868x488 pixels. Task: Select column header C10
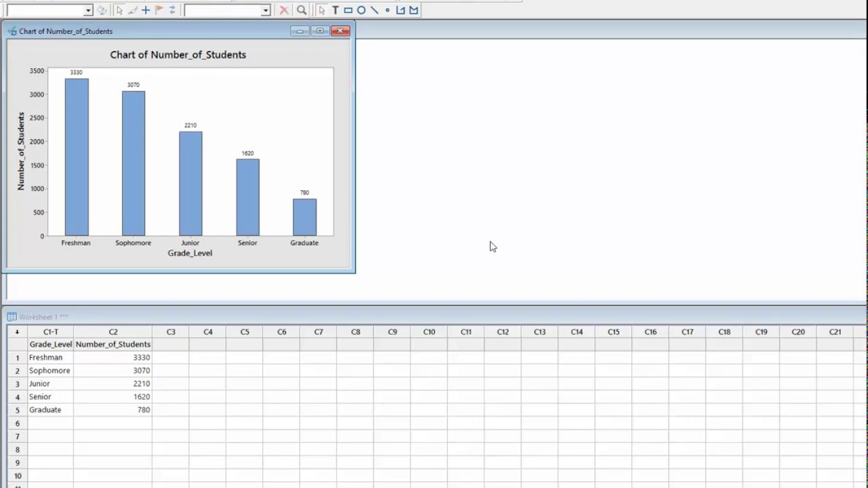tap(429, 332)
